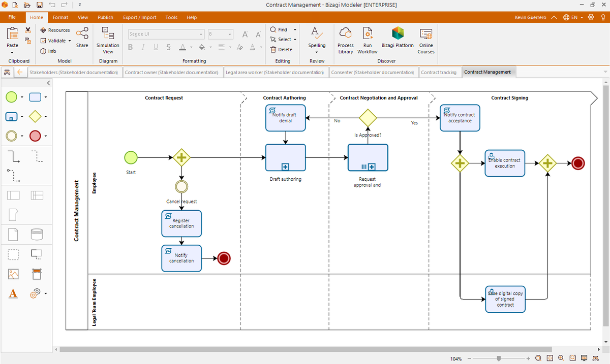Click the Cut scissors icon
Image resolution: width=610 pixels, height=364 pixels.
[x=28, y=30]
